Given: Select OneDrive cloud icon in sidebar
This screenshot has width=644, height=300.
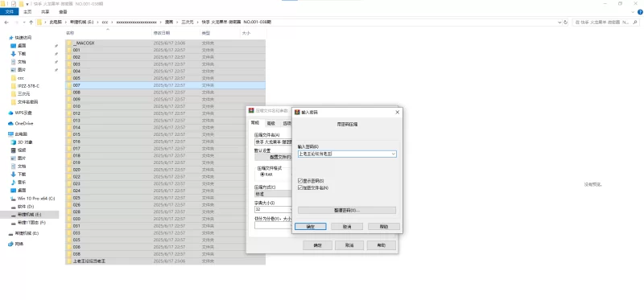Looking at the screenshot, I should [x=11, y=124].
